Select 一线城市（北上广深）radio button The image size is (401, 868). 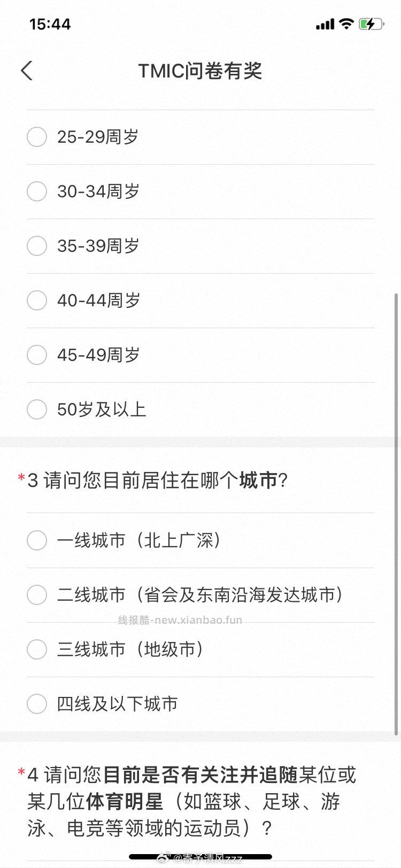coord(37,540)
